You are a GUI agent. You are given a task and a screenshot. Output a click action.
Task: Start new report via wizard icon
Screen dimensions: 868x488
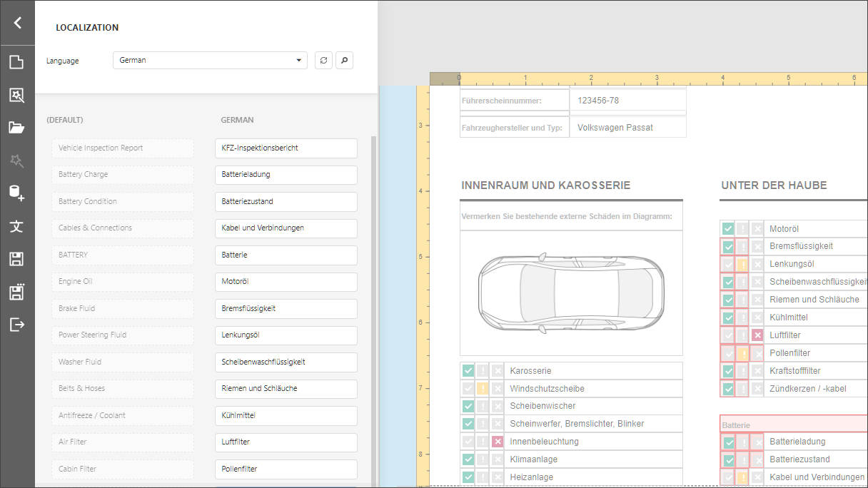[x=17, y=95]
